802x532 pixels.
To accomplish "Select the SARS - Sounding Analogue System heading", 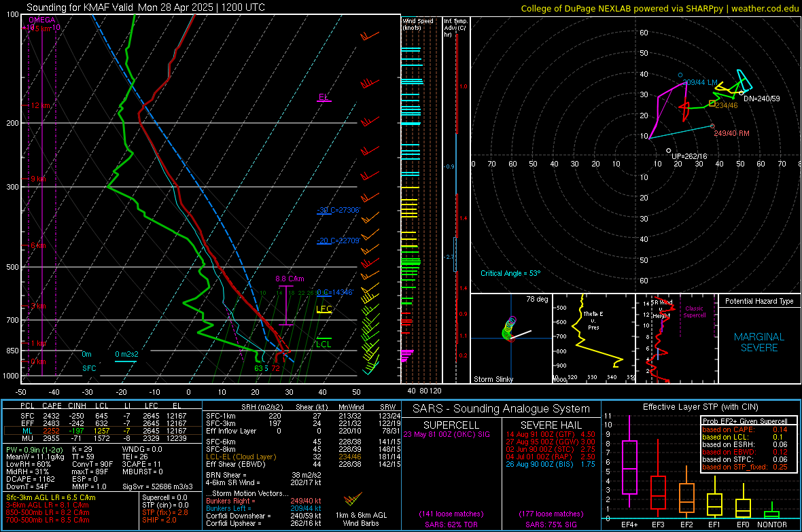I will 502,409.
